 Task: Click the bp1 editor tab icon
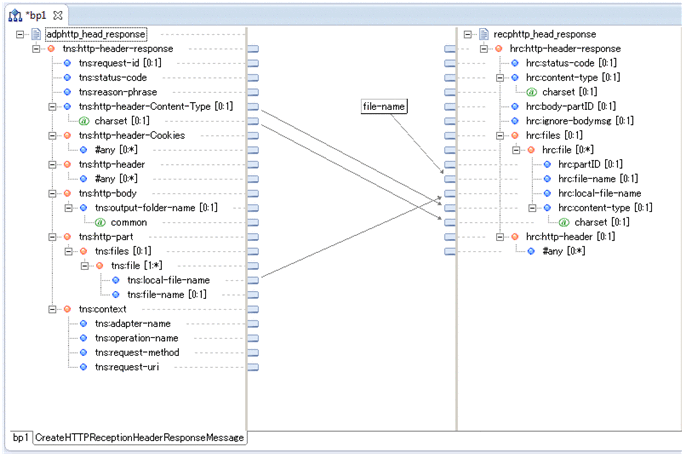point(15,15)
